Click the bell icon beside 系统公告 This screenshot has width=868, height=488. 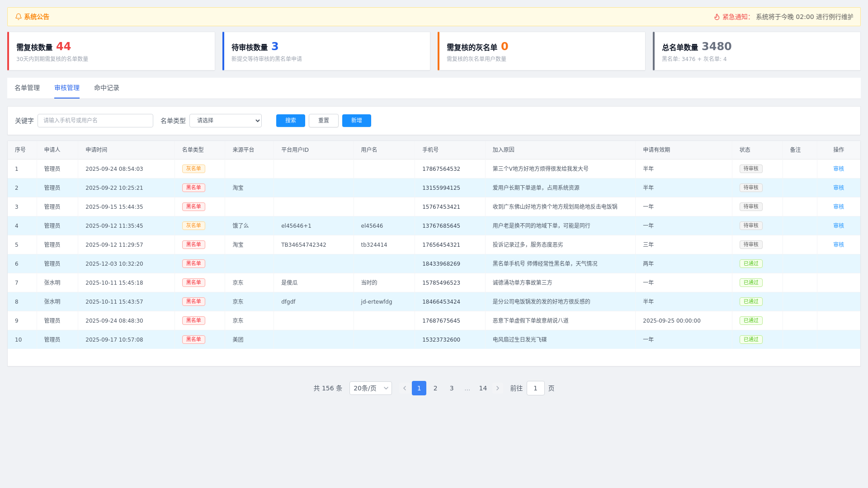19,17
